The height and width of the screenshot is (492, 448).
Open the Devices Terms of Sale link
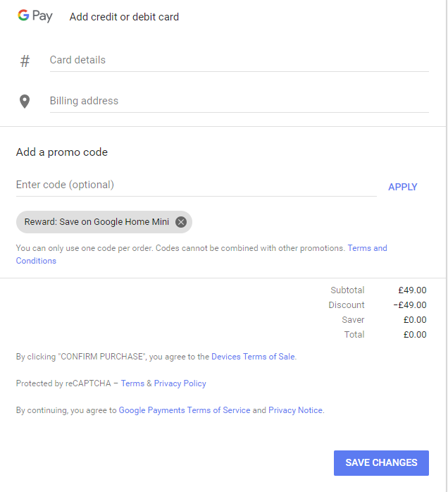coord(253,357)
